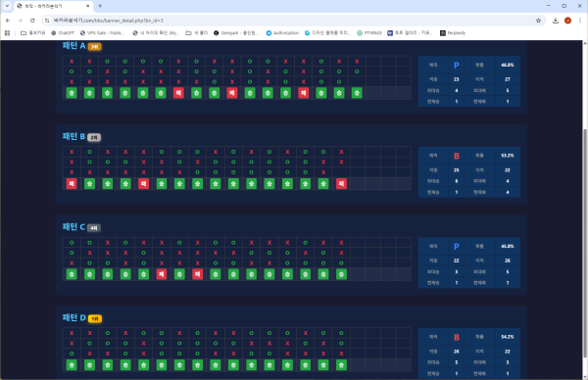Click the leftmost red 패 badge in Pattern A
588x380 pixels.
[x=178, y=93]
